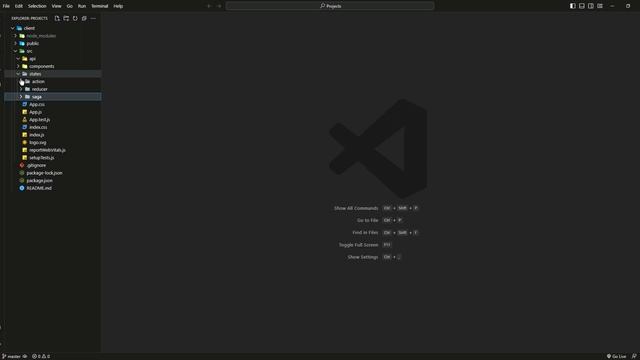Click the Go Forward arrow in title bar

(x=219, y=6)
